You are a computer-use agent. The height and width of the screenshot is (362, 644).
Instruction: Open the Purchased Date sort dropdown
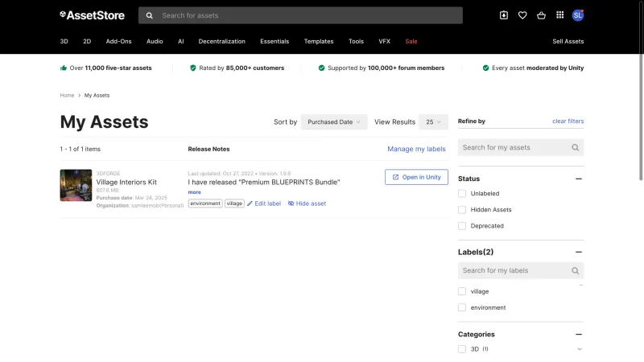(334, 122)
